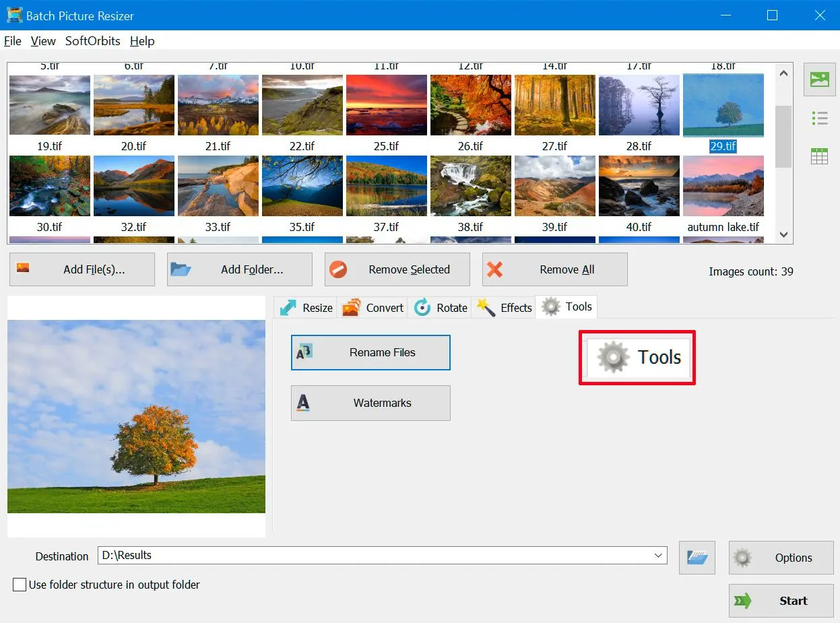Select the 22.tif thumbnail

coord(302,186)
